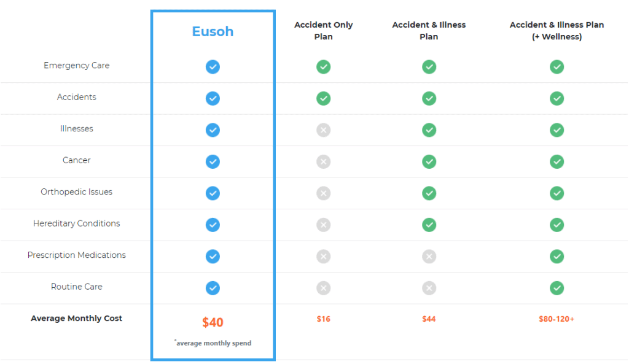Click the gray X for Illnesses under Accident Only Plan
The height and width of the screenshot is (364, 629).
[x=323, y=130]
